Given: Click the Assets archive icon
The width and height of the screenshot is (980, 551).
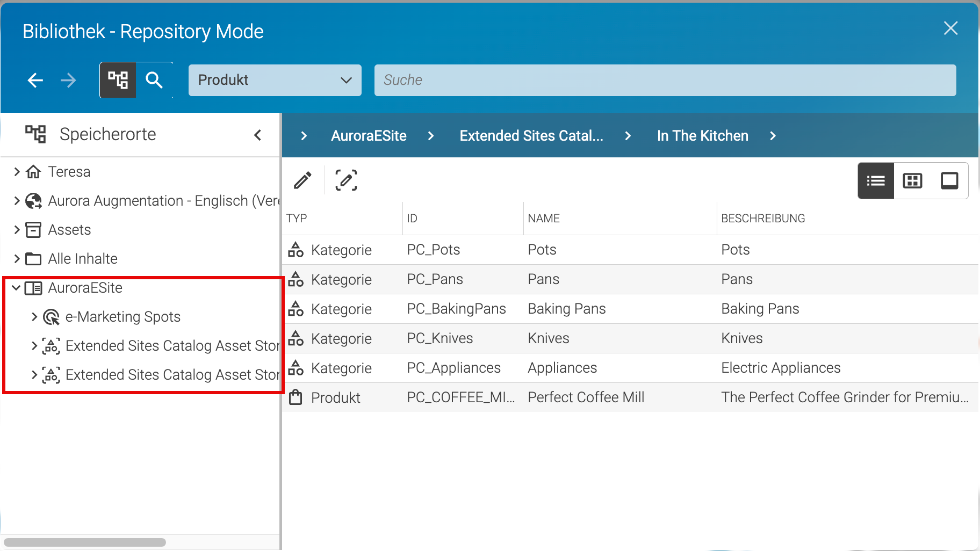Looking at the screenshot, I should tap(33, 230).
